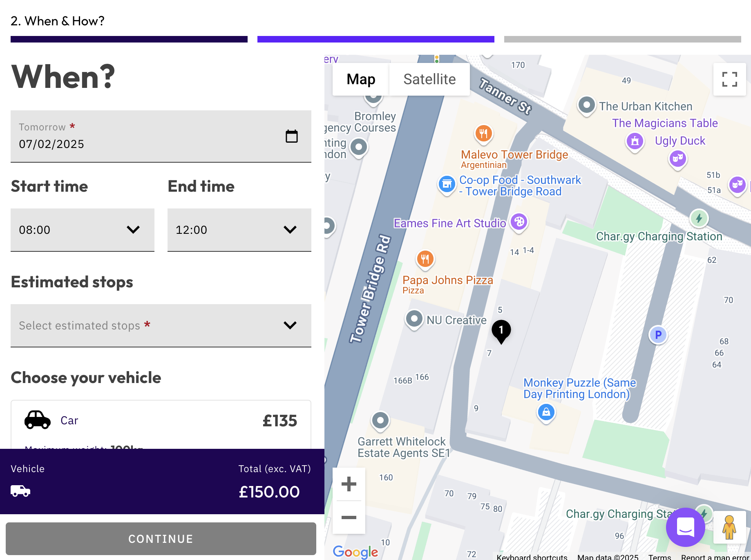Screen dimensions: 751x560
Task: Zoom out on the map
Action: (x=349, y=517)
